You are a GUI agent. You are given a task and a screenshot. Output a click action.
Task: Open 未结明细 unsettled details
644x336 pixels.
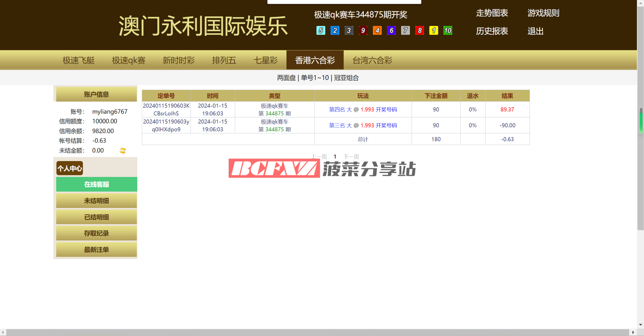pos(97,201)
